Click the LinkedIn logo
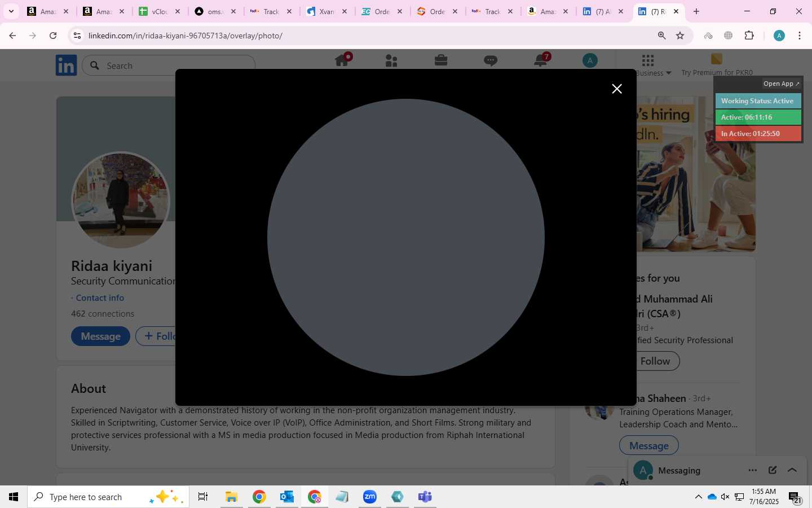812x508 pixels. coord(66,65)
